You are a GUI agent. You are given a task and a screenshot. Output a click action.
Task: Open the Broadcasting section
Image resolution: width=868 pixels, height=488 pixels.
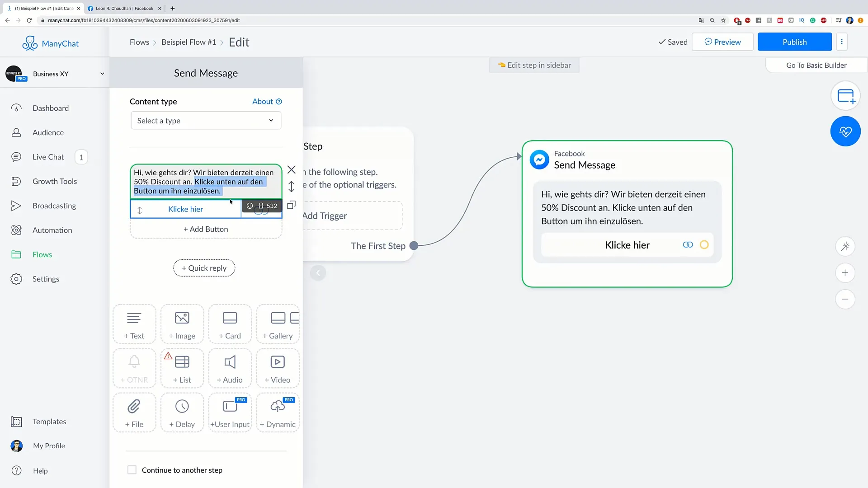[54, 206]
